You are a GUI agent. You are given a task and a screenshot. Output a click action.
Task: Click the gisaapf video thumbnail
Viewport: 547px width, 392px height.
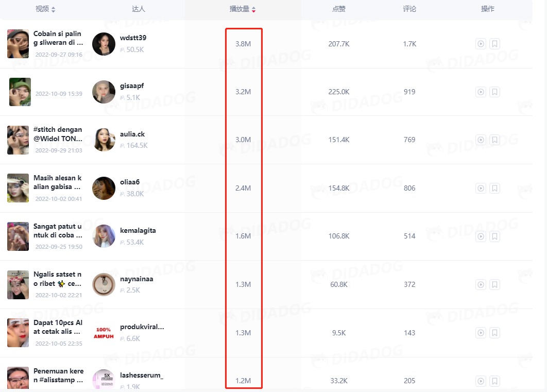(x=20, y=92)
